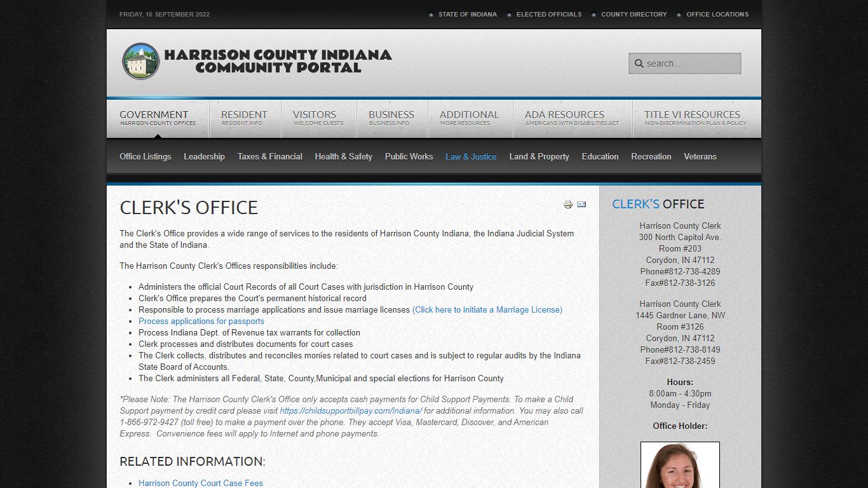Viewport: 868px width, 488px height.
Task: Select the Additional resources menu tab
Action: click(x=470, y=118)
